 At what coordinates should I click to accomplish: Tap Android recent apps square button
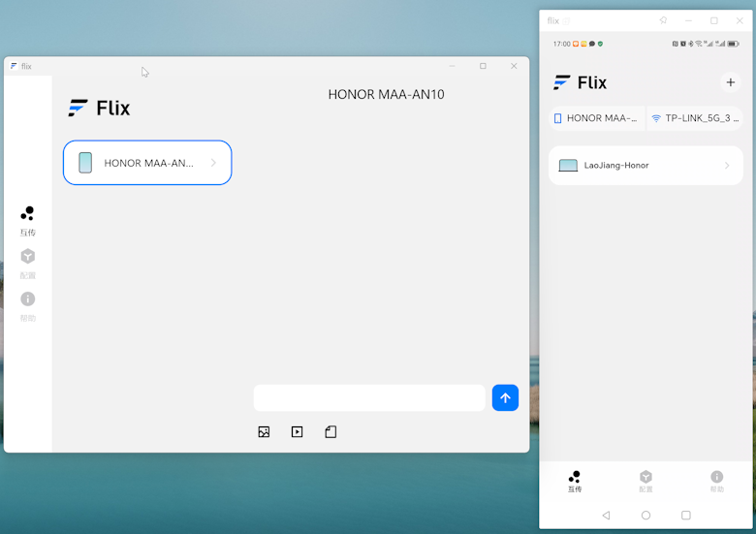(685, 516)
